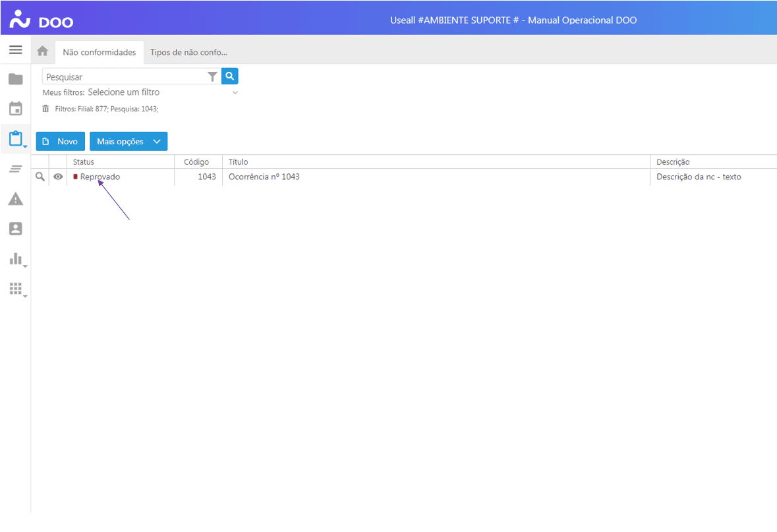Switch to Não conformidades tab
Image resolution: width=777 pixels, height=532 pixels.
coord(99,52)
